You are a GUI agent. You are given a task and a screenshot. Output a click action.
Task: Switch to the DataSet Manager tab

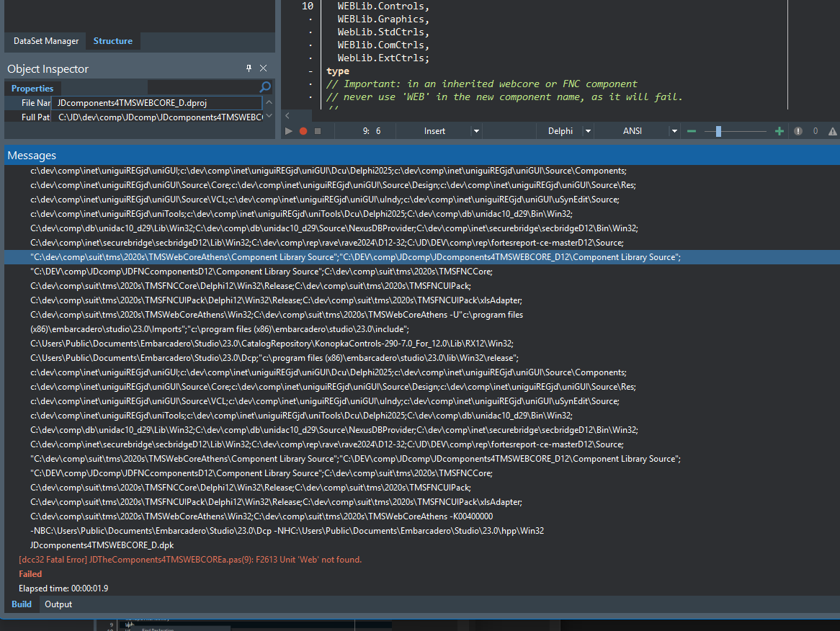(x=46, y=41)
